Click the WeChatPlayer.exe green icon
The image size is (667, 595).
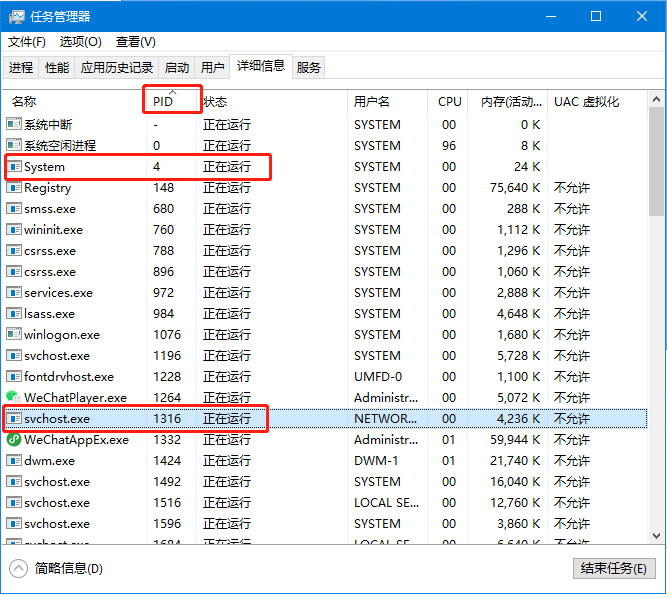(13, 397)
